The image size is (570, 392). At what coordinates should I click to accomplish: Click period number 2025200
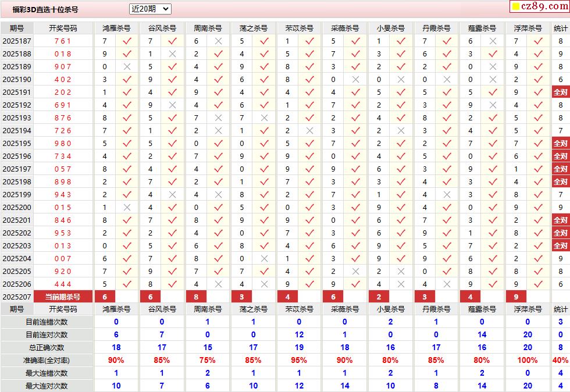pos(17,207)
